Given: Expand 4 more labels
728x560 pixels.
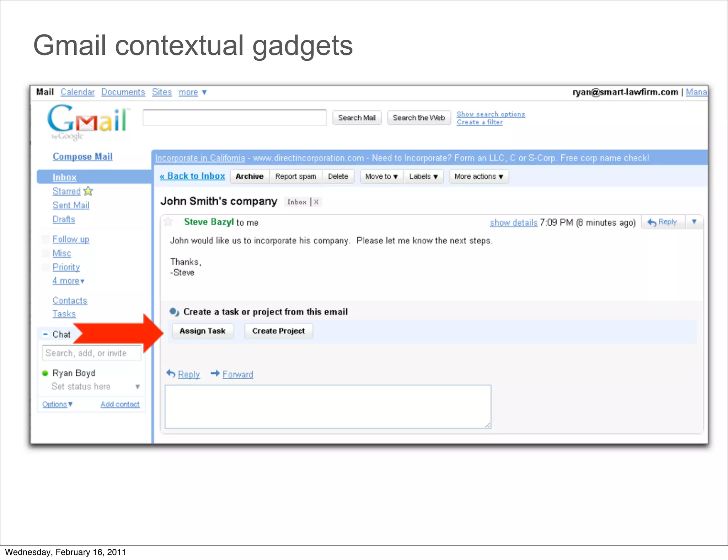Looking at the screenshot, I should 68,281.
